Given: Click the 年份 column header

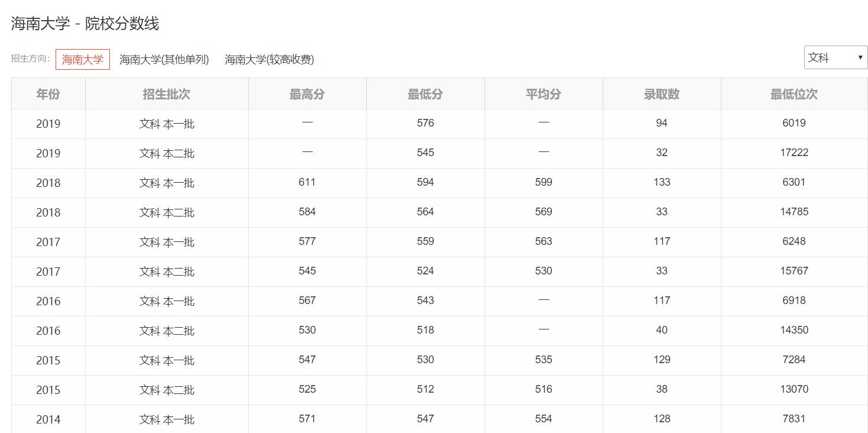Looking at the screenshot, I should click(47, 93).
